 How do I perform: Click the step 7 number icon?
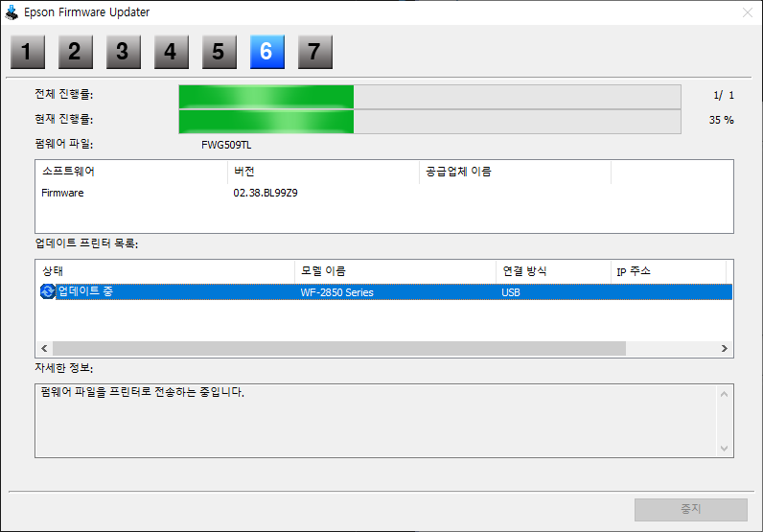coord(315,52)
